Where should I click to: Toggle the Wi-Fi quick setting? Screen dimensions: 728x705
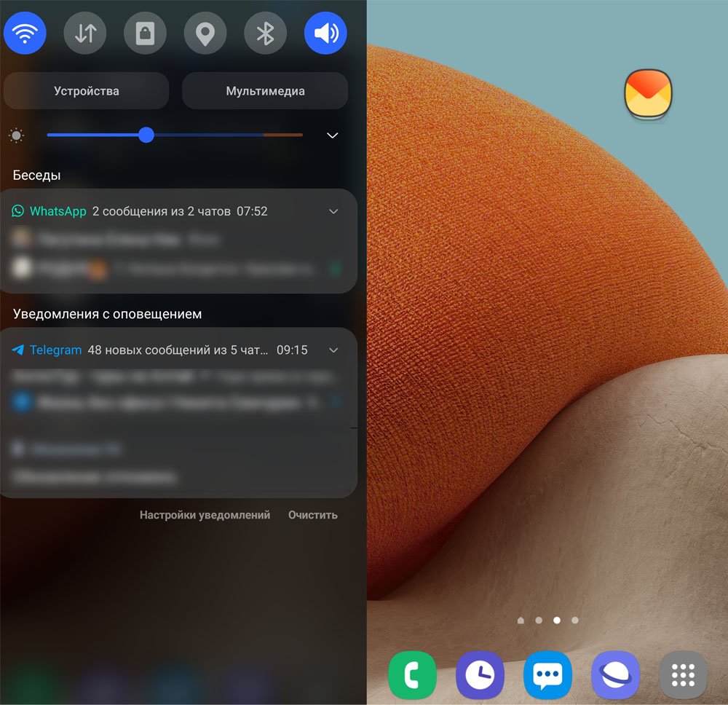coord(25,33)
